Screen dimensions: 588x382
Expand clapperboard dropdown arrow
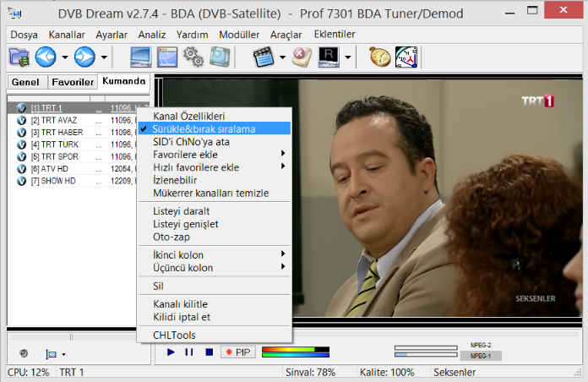[282, 57]
